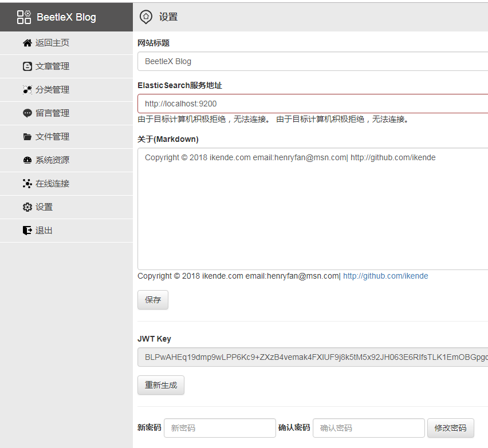Click the 文章管理 article icon
This screenshot has height=448, width=488.
pos(27,66)
